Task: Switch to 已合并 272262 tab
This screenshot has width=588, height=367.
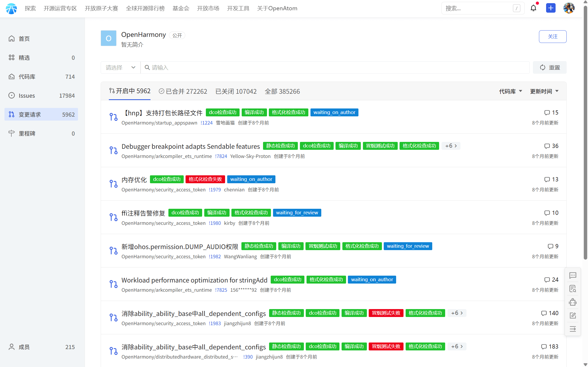Action: (183, 91)
